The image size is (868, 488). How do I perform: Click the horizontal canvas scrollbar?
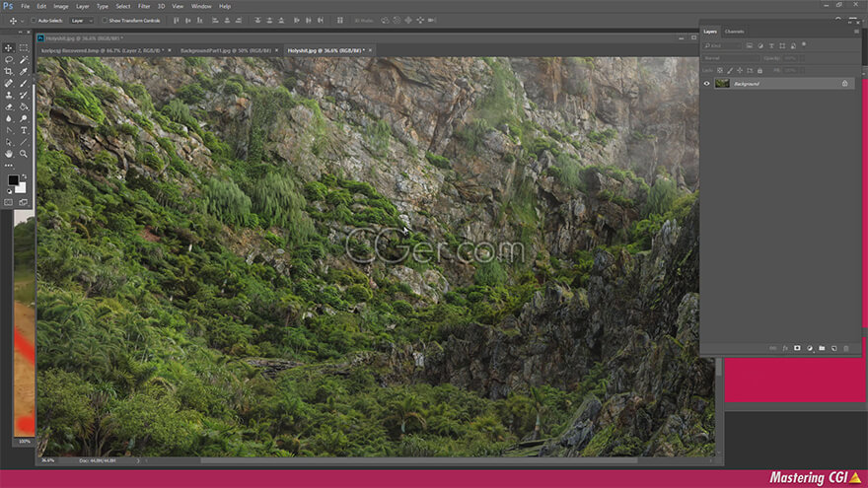click(419, 460)
